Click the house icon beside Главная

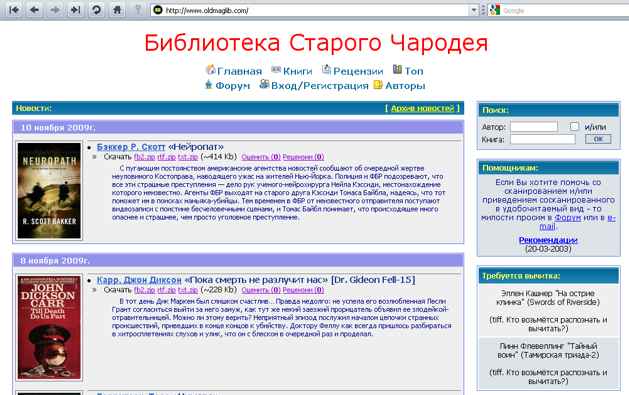pos(211,70)
